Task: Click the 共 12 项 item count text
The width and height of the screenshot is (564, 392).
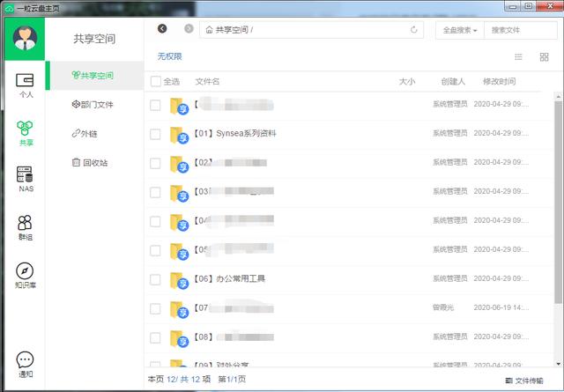Action: point(196,379)
